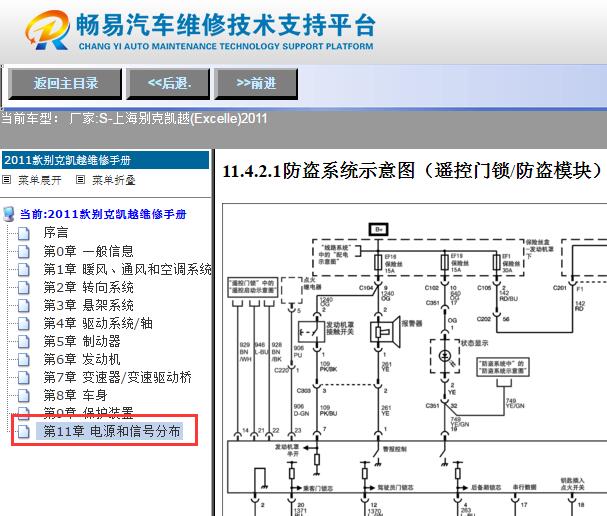Click the 菜单展开 list icon
Image resolution: width=607 pixels, height=516 pixels.
7,180
